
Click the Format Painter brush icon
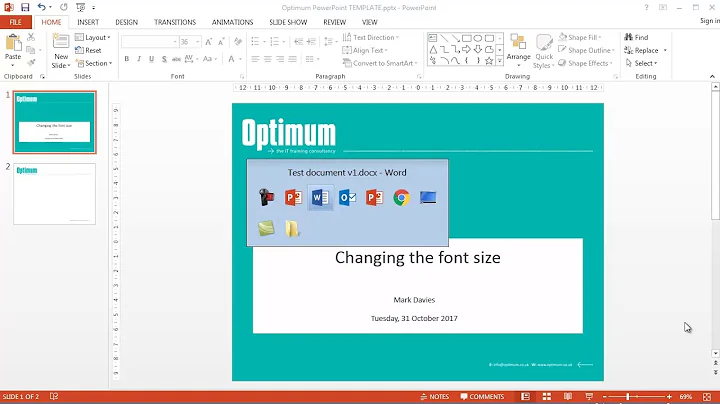click(31, 63)
